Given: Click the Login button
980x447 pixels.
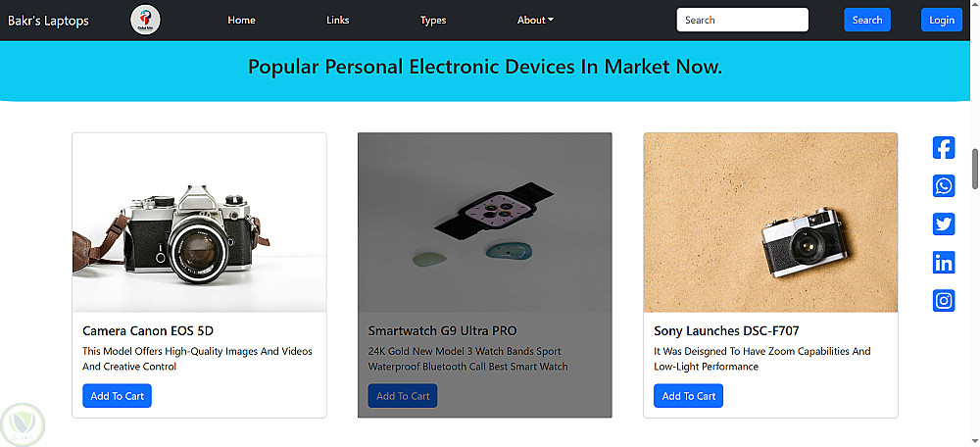Looking at the screenshot, I should [941, 21].
